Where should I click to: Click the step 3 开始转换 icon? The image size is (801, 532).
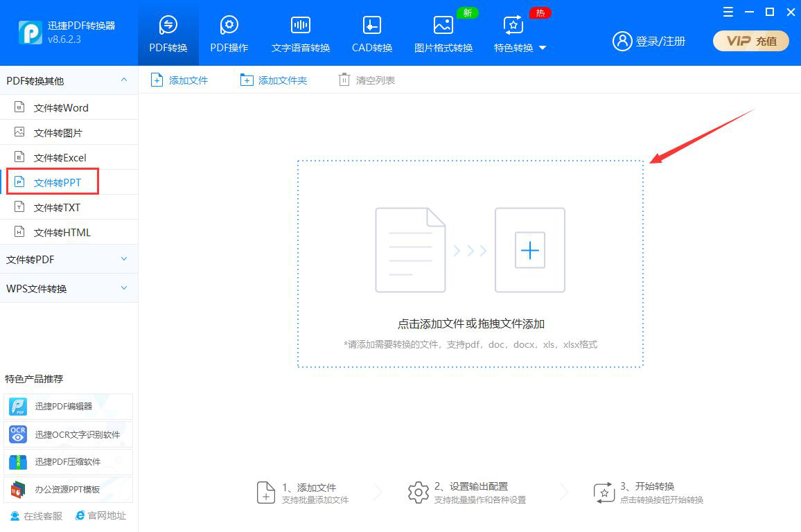pos(604,493)
